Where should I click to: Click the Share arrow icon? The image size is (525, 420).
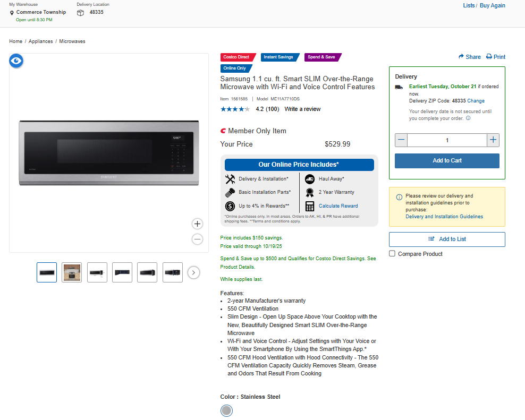click(x=461, y=57)
